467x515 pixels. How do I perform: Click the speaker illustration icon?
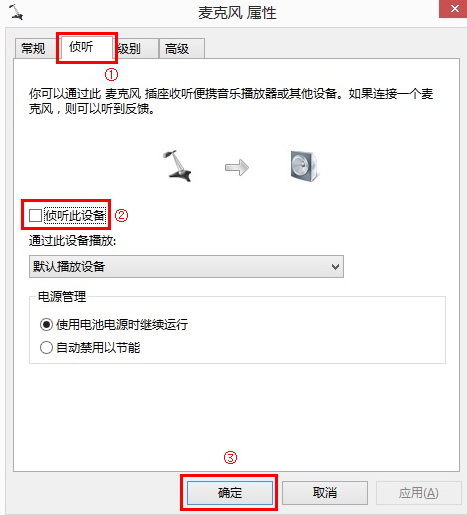[x=304, y=166]
